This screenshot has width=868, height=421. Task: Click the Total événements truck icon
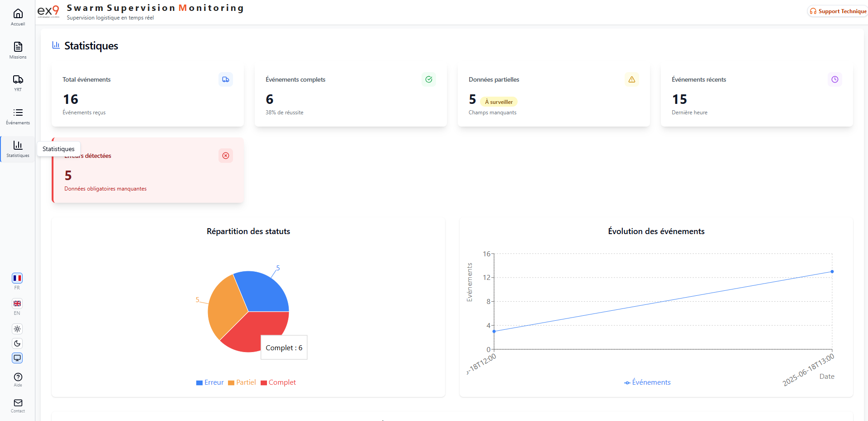[x=226, y=79]
